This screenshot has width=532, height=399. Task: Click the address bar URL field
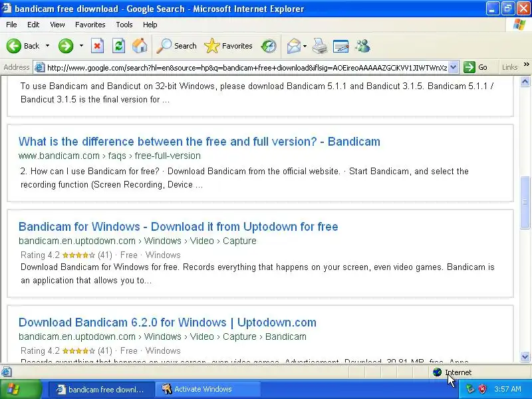coord(247,68)
